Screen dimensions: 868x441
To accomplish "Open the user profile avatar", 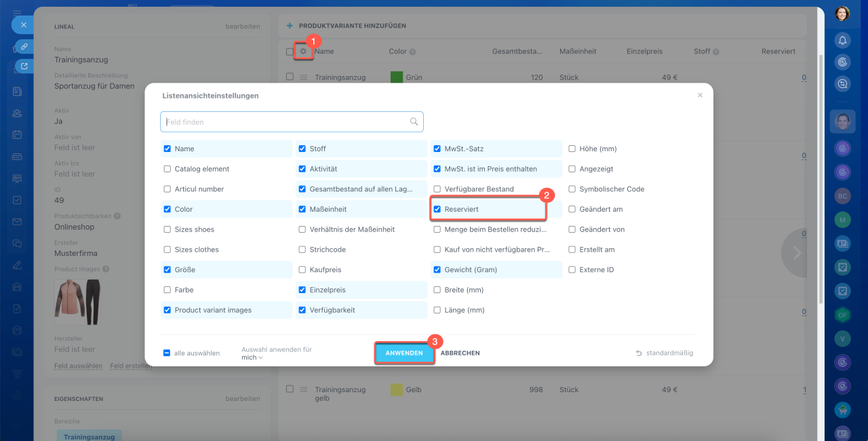I will [x=842, y=14].
